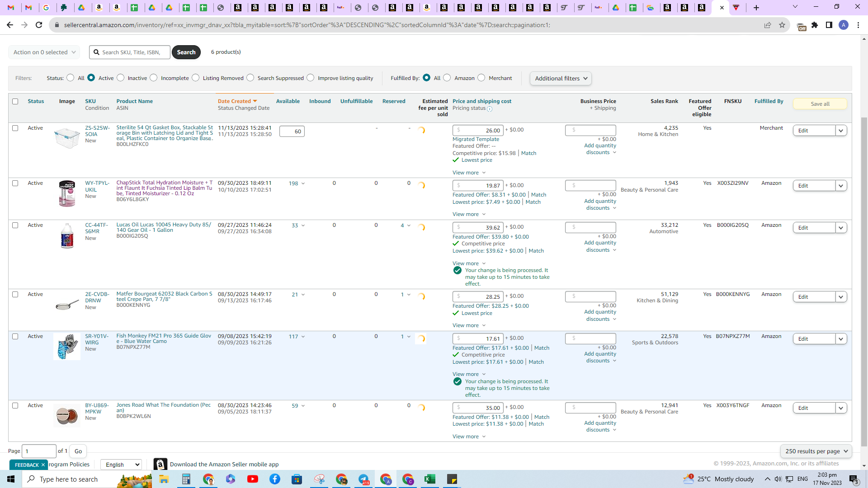The width and height of the screenshot is (868, 488).
Task: Open Microsoft Store from the taskbar
Action: click(x=297, y=479)
